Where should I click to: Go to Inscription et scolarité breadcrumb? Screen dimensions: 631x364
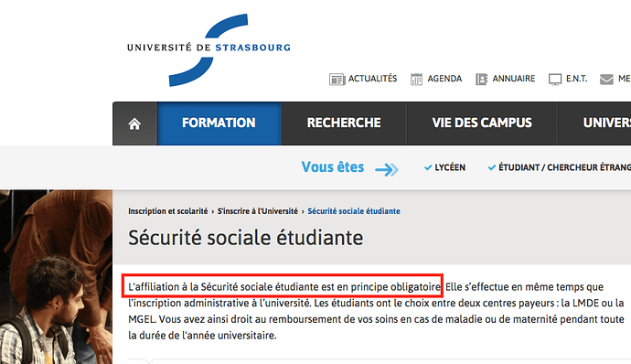(x=168, y=211)
